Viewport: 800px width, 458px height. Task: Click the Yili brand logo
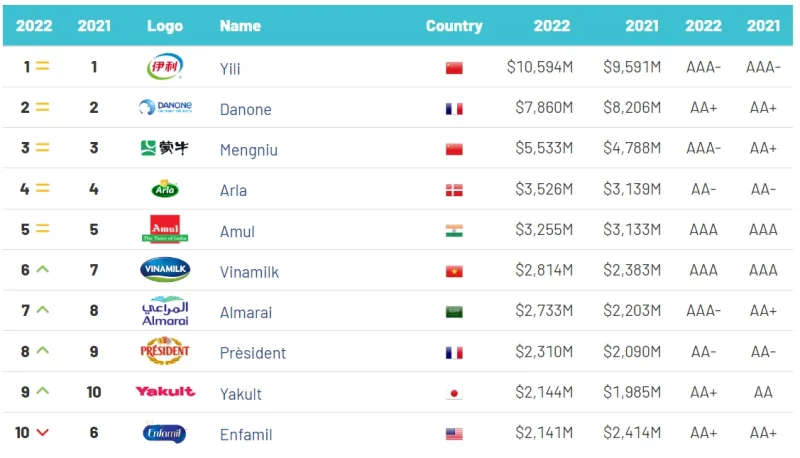(x=165, y=66)
